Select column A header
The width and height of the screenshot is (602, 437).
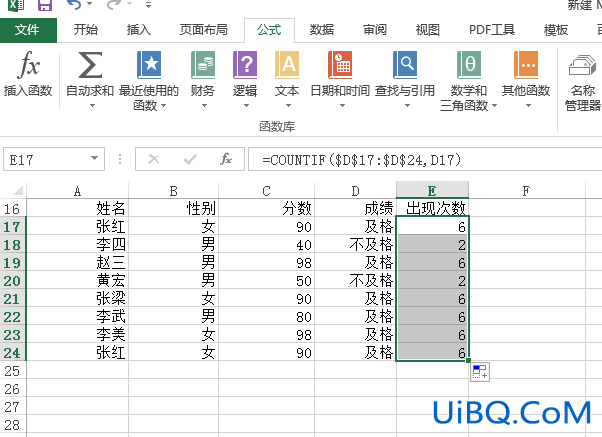point(77,191)
